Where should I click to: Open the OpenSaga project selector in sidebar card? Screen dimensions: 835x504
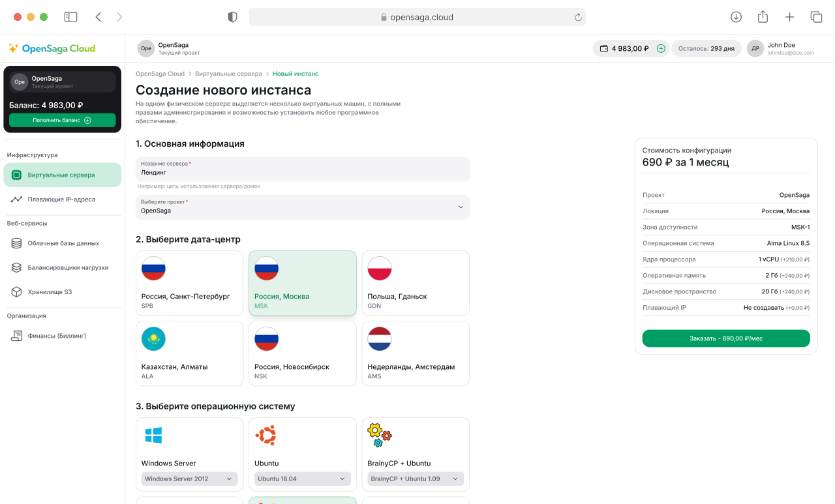pos(63,82)
